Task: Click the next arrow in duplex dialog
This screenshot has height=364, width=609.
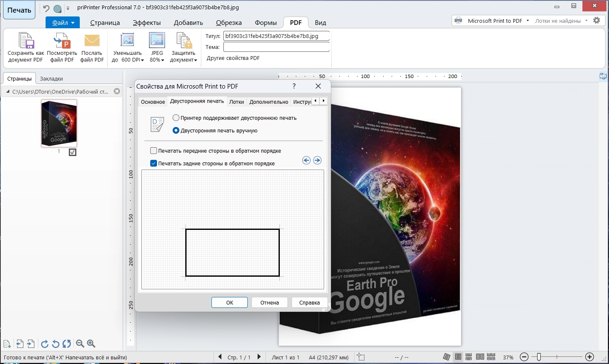Action: [317, 160]
